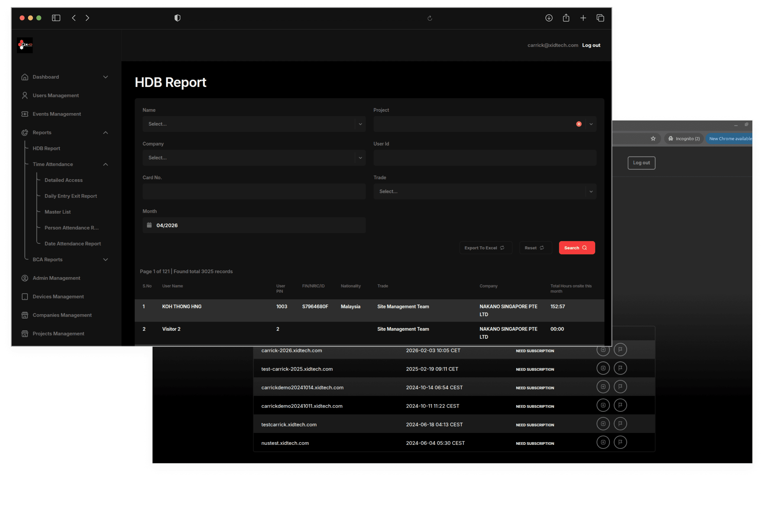Reload the page using the refresh icon
This screenshot has width=764, height=532.
point(430,18)
